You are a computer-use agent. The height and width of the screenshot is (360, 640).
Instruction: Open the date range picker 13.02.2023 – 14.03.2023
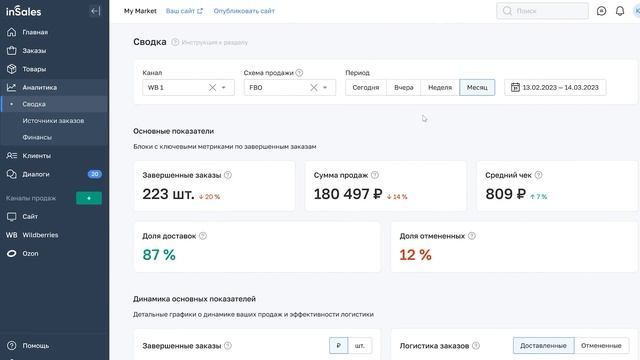tap(555, 87)
